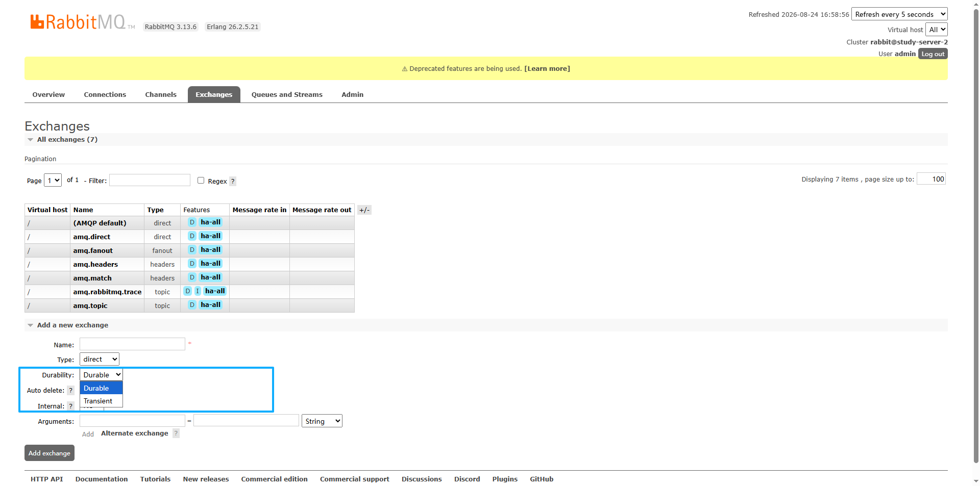Click the D badge on amq.direct row
Screen dimensions: 980x486
(192, 236)
